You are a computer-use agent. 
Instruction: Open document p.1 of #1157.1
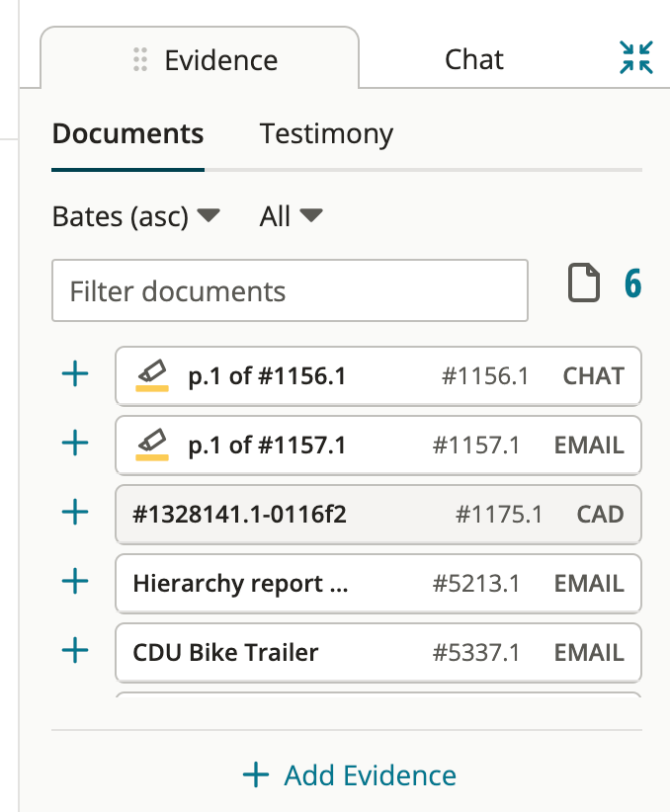[378, 446]
